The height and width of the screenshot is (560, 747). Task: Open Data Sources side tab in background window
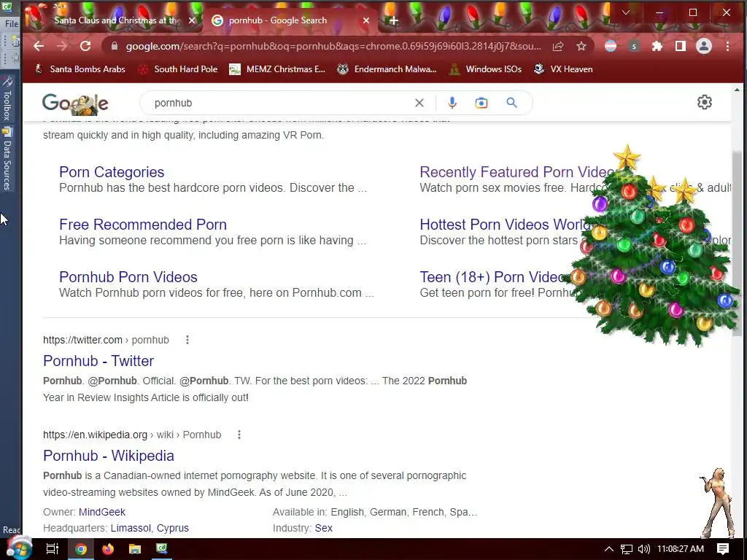(x=7, y=160)
